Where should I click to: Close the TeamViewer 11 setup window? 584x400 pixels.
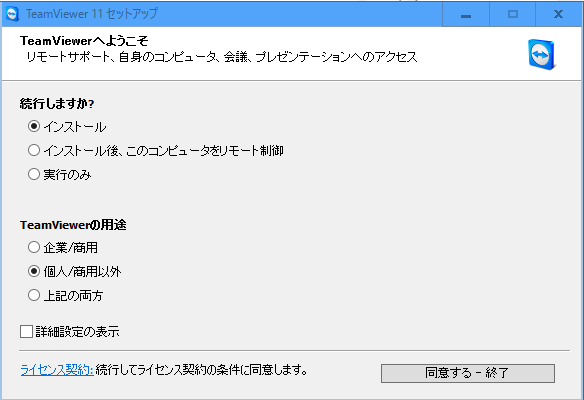pyautogui.click(x=558, y=14)
